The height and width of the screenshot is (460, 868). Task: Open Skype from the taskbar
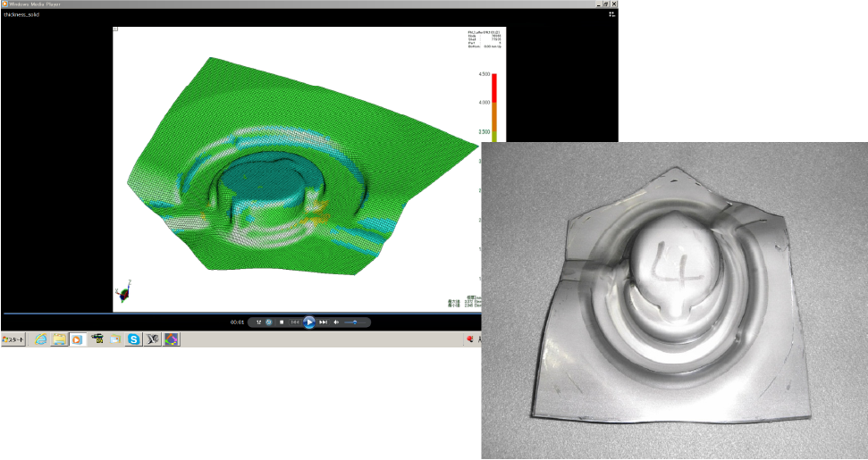click(x=133, y=339)
